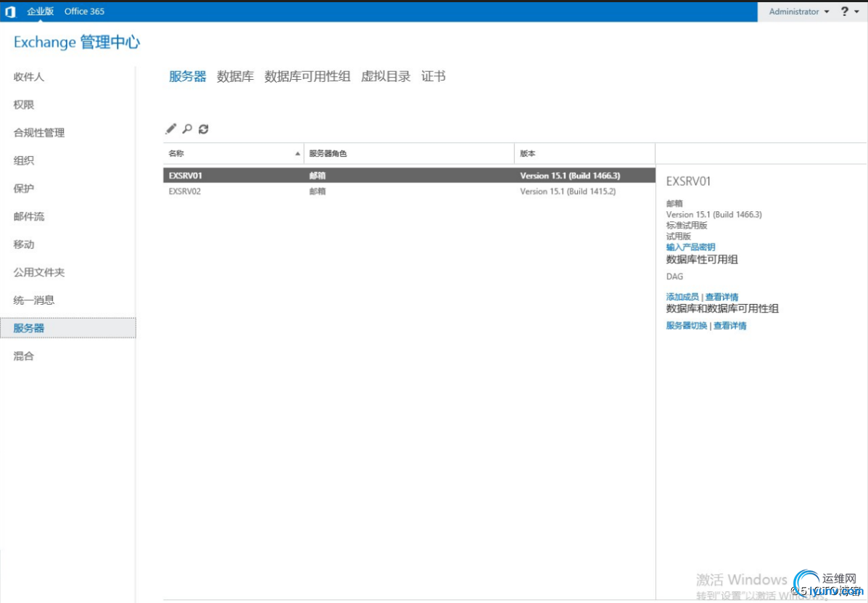868x603 pixels.
Task: Click the 版本 column header
Action: [584, 153]
